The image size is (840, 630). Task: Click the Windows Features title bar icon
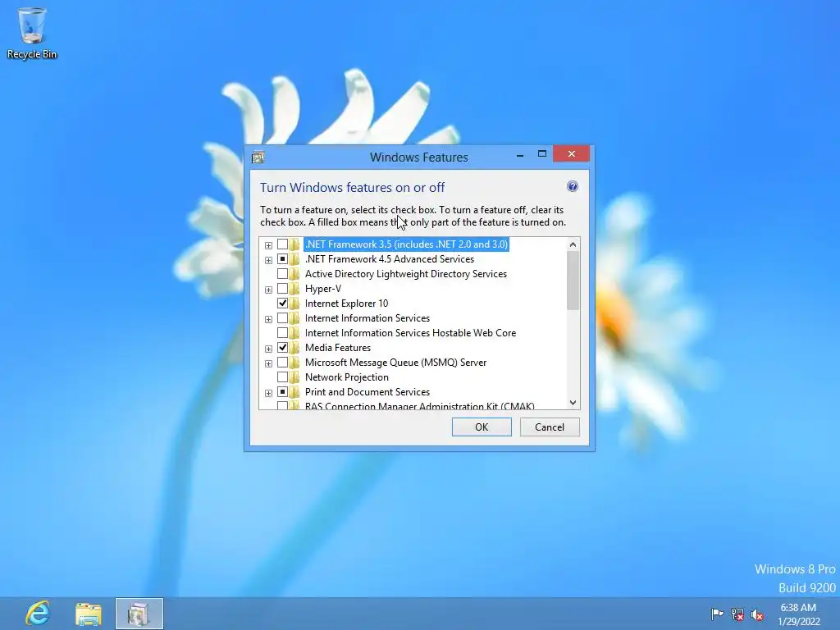coord(258,157)
